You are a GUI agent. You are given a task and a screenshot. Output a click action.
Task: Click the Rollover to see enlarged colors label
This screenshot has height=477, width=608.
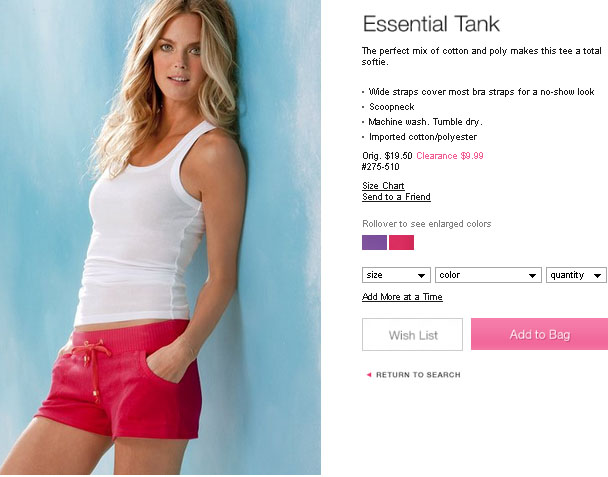[x=427, y=224]
